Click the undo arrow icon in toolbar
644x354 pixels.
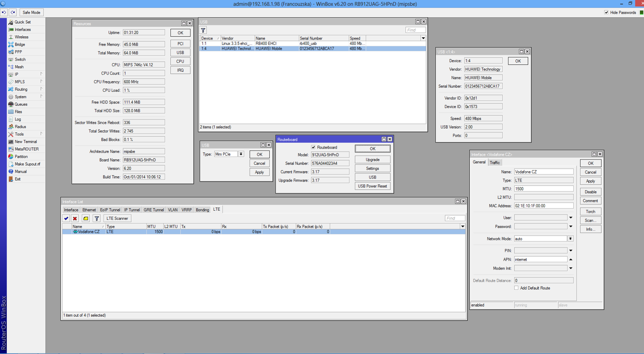[4, 12]
